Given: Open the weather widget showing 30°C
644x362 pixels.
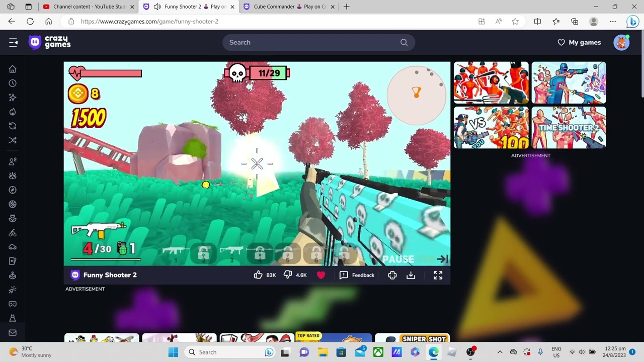Looking at the screenshot, I should pos(30,352).
